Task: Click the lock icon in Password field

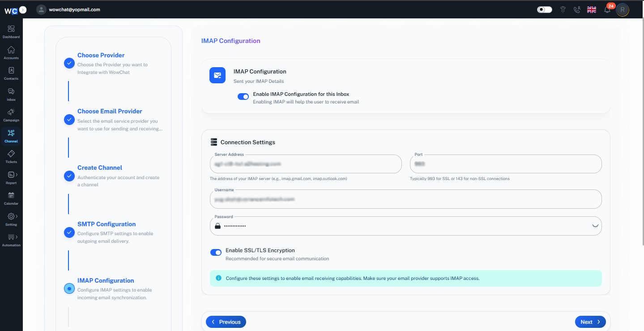Action: pos(218,226)
